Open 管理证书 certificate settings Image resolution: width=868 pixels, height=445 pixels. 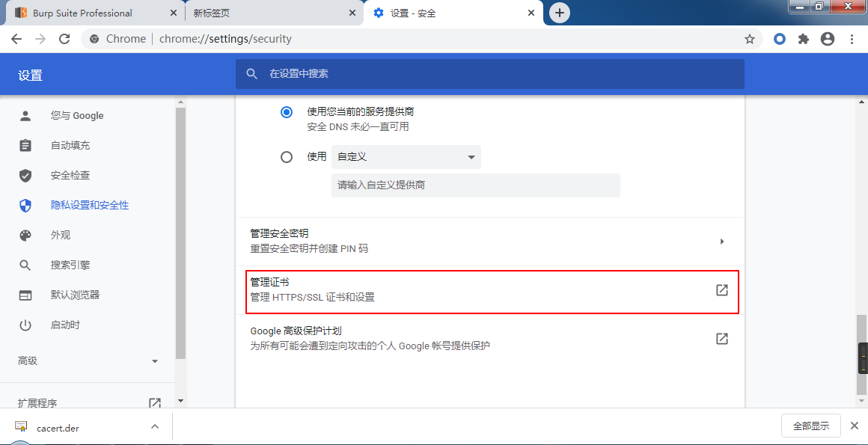click(x=490, y=290)
